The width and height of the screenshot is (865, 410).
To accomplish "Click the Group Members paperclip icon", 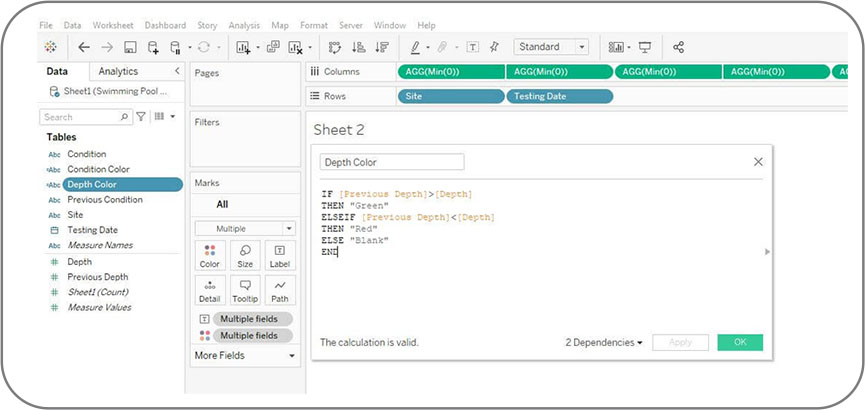I will click(x=442, y=47).
